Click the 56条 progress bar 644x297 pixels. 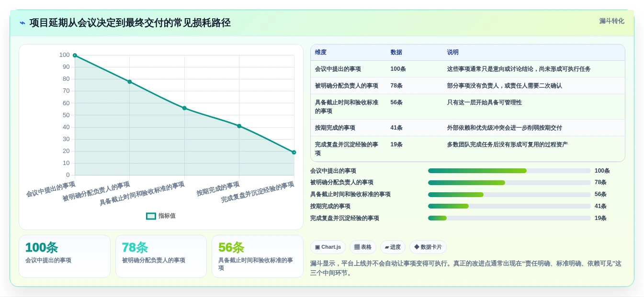click(509, 195)
